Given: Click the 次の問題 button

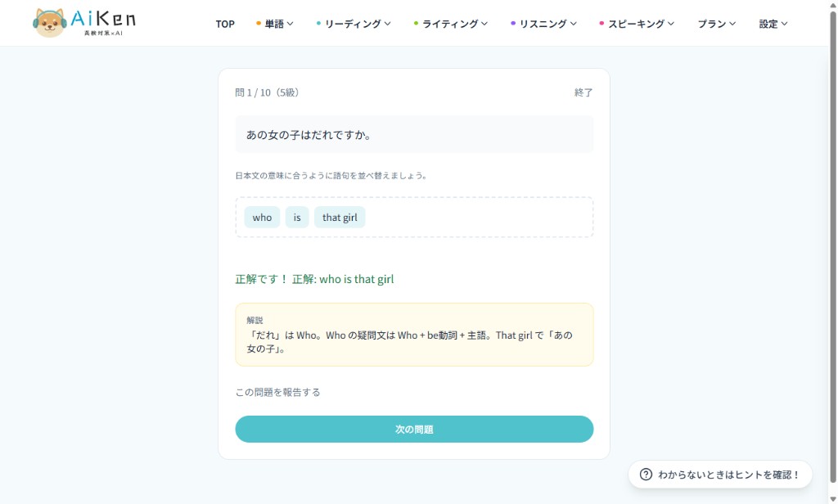Looking at the screenshot, I should pos(414,430).
